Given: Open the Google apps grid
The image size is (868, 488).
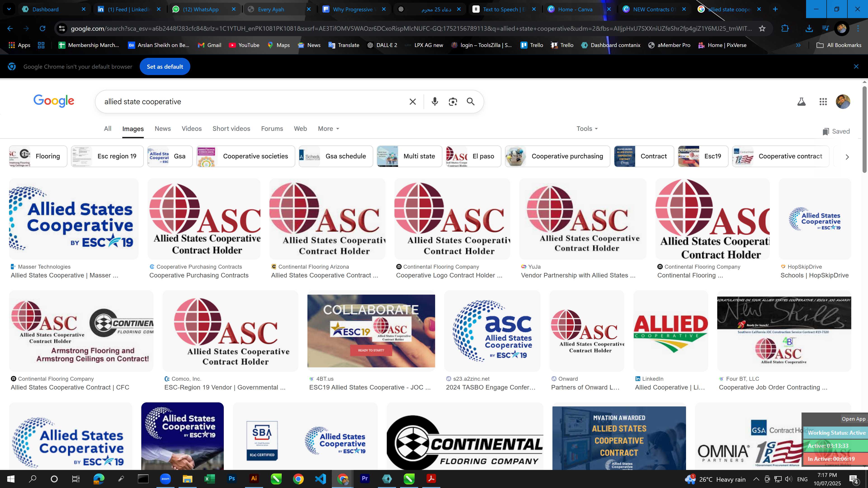Looking at the screenshot, I should (x=823, y=102).
